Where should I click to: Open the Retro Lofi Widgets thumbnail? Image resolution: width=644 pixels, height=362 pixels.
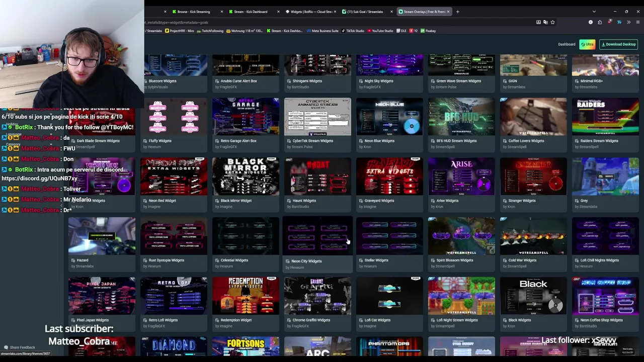click(174, 296)
